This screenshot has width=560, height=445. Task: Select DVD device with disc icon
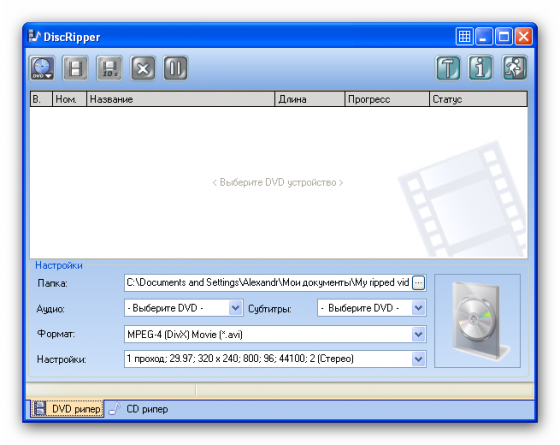(x=42, y=68)
